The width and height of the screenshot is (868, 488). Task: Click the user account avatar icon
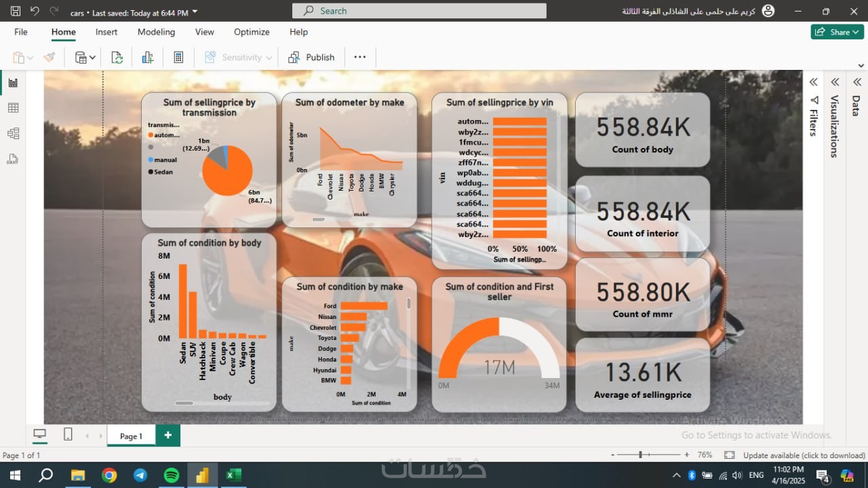[768, 11]
